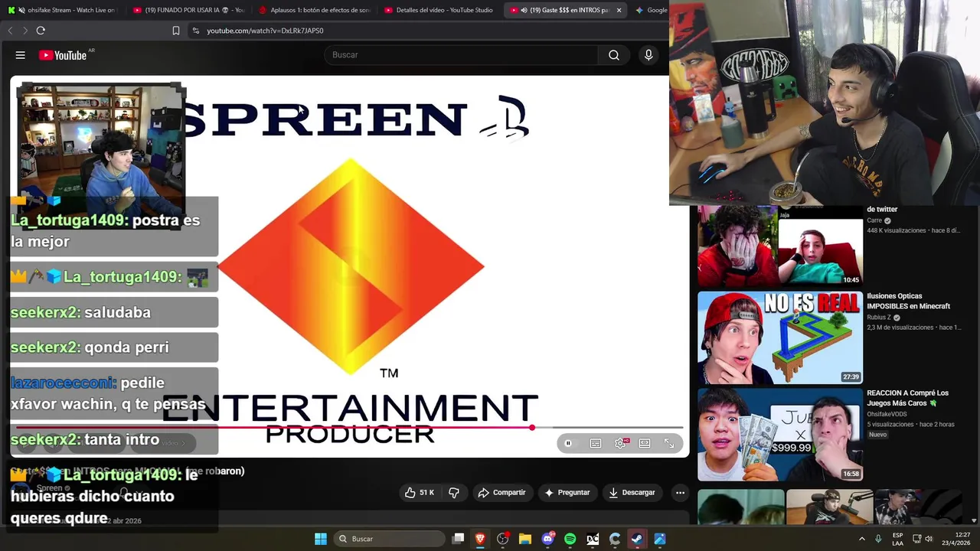The image size is (980, 551).
Task: Select the youtube.com address bar URL
Action: click(x=265, y=31)
